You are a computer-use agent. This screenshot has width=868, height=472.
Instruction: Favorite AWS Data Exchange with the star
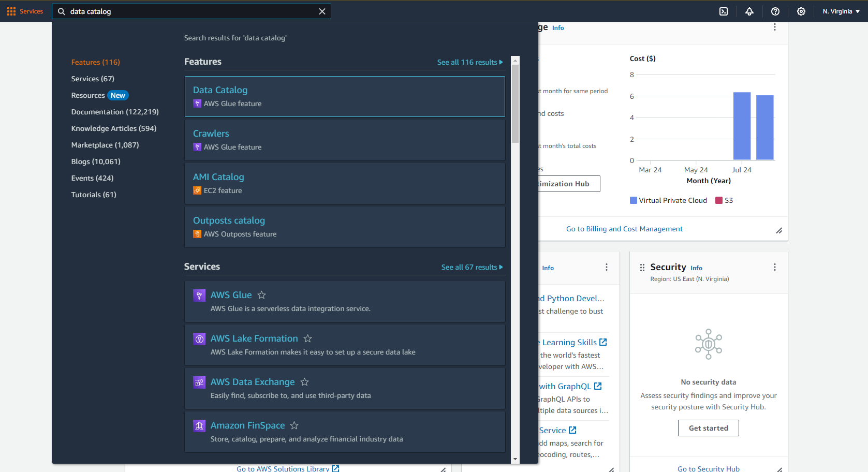305,382
